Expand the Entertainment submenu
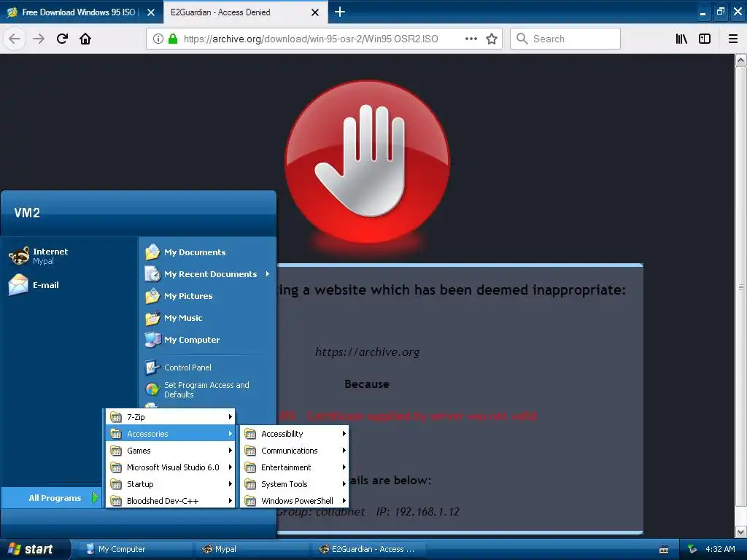The width and height of the screenshot is (747, 560). (295, 467)
